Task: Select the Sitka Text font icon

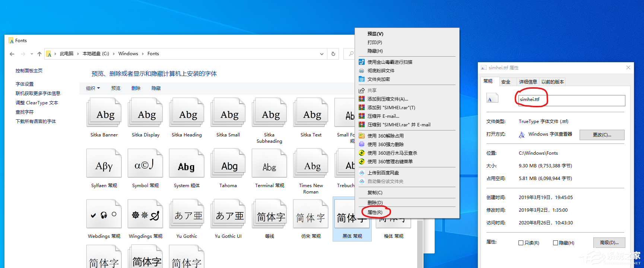Action: pyautogui.click(x=311, y=112)
